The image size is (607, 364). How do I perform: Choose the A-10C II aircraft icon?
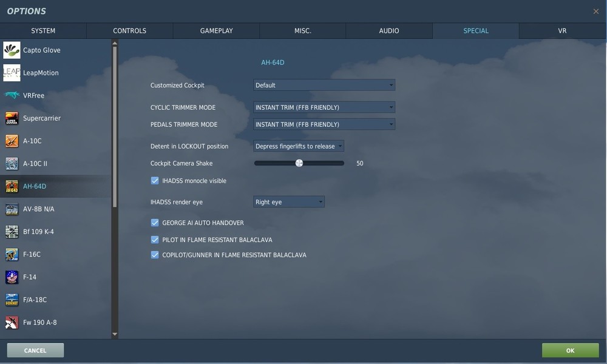tap(12, 164)
